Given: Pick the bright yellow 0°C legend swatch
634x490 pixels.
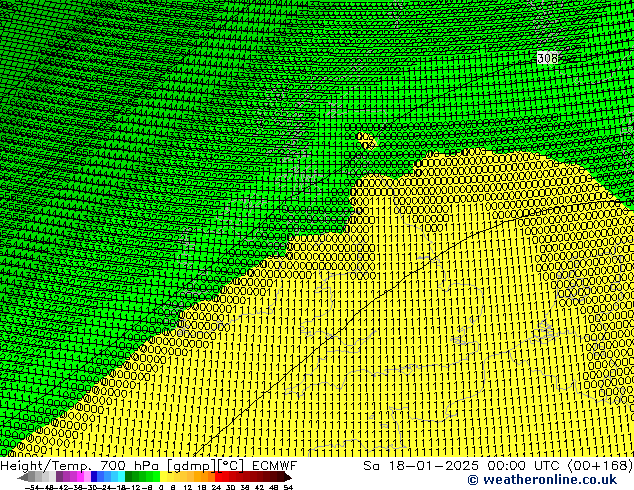Looking at the screenshot, I should pyautogui.click(x=163, y=477).
